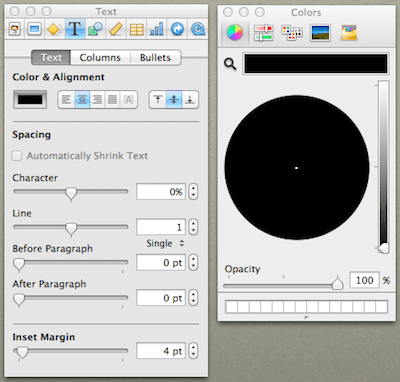Align text to top vertically
Image resolution: width=400 pixels, height=382 pixels.
coord(158,99)
